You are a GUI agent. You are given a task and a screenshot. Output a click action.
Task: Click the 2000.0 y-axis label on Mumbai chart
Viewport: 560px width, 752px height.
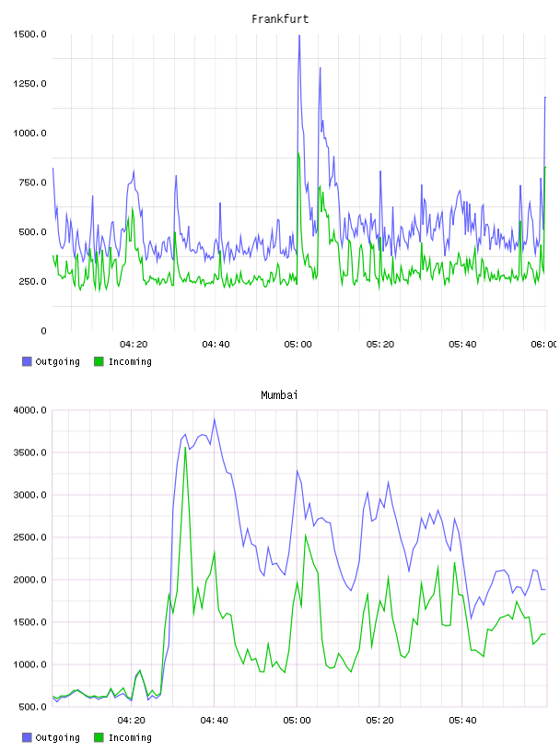(29, 580)
